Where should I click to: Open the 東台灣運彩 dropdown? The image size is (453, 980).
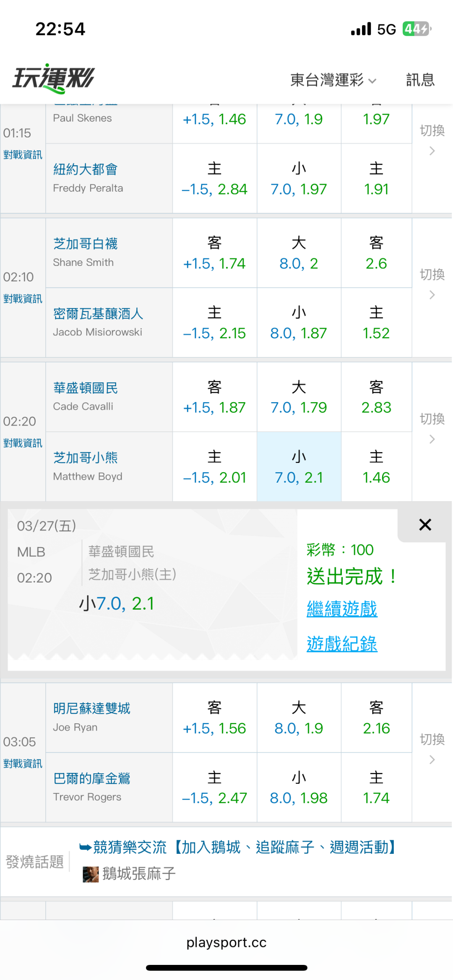[333, 80]
